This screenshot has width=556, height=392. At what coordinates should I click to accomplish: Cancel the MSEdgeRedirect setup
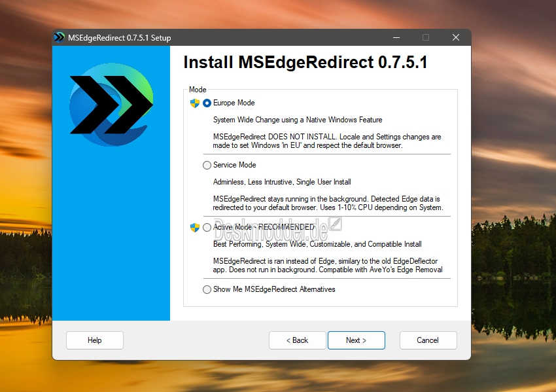click(x=428, y=340)
